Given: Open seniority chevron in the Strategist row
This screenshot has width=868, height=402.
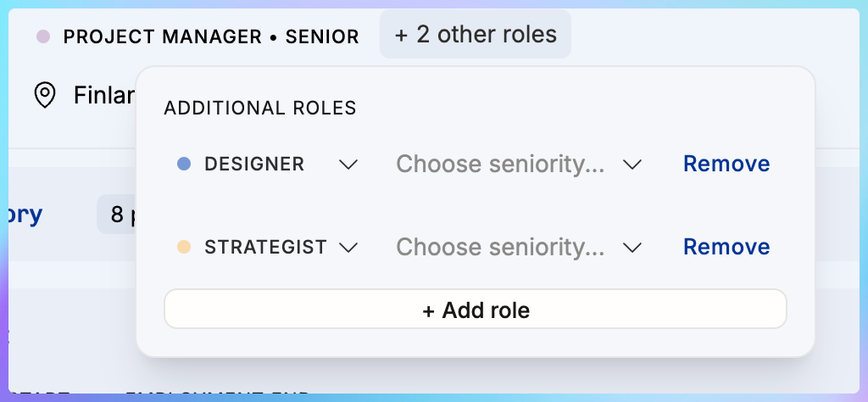Looking at the screenshot, I should [632, 248].
